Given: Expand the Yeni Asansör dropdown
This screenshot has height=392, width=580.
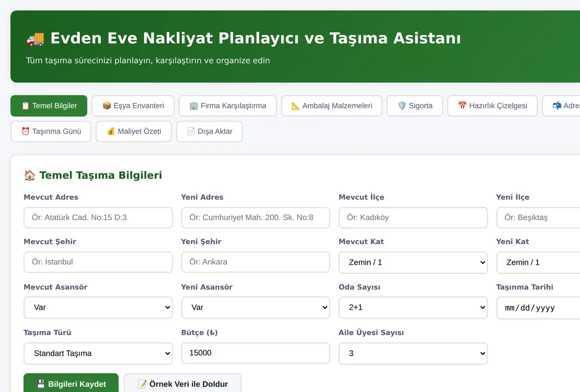Looking at the screenshot, I should (x=256, y=307).
